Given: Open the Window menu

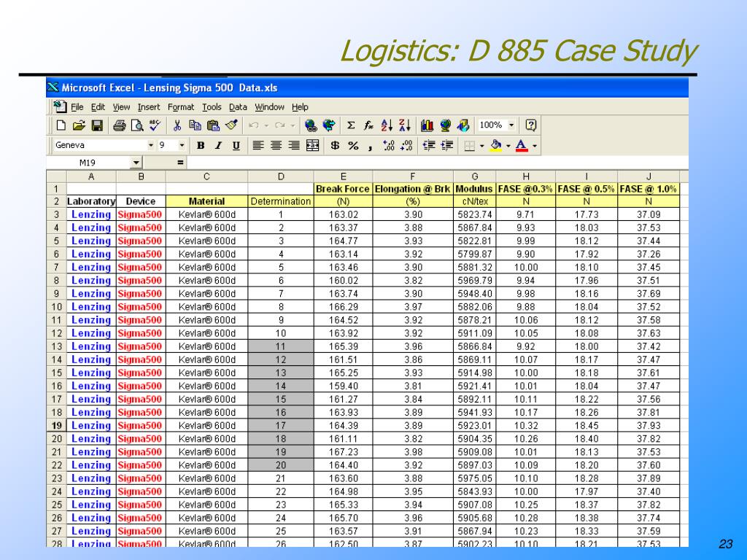Looking at the screenshot, I should click(269, 107).
